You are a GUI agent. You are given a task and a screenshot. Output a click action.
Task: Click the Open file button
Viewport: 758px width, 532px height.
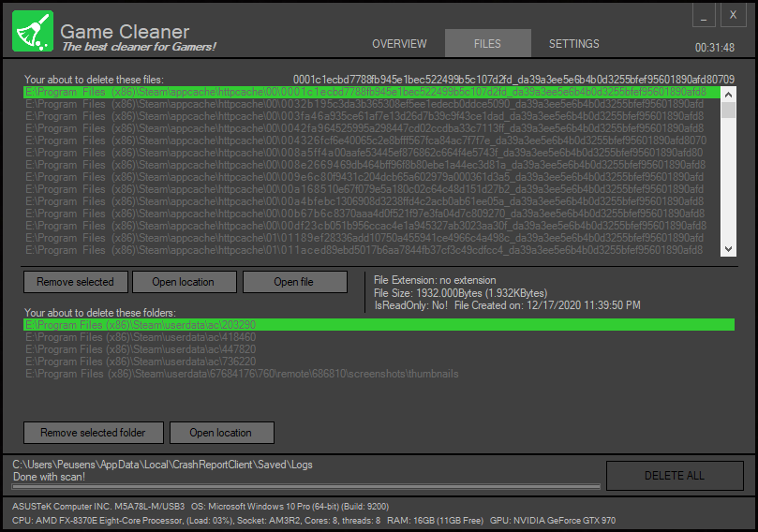295,282
